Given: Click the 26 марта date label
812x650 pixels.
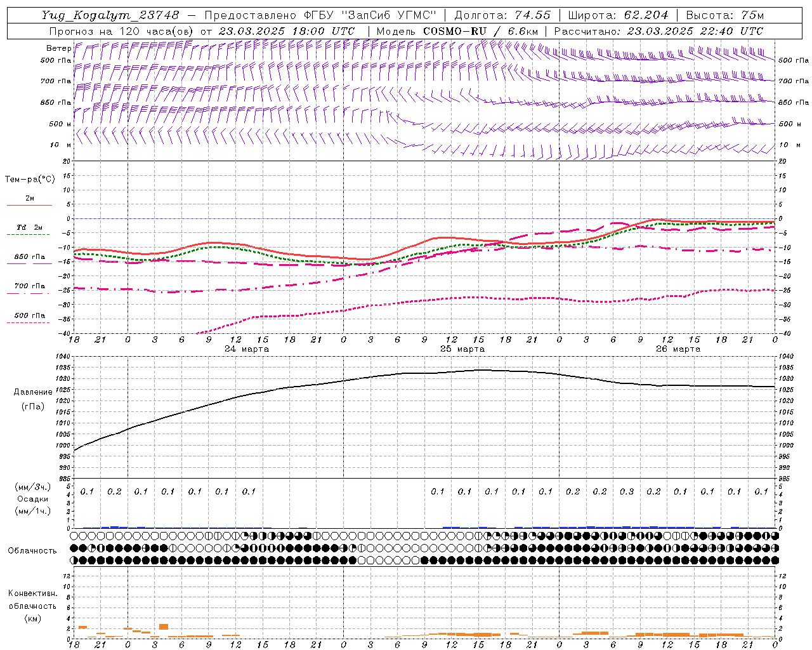Looking at the screenshot, I should (678, 348).
